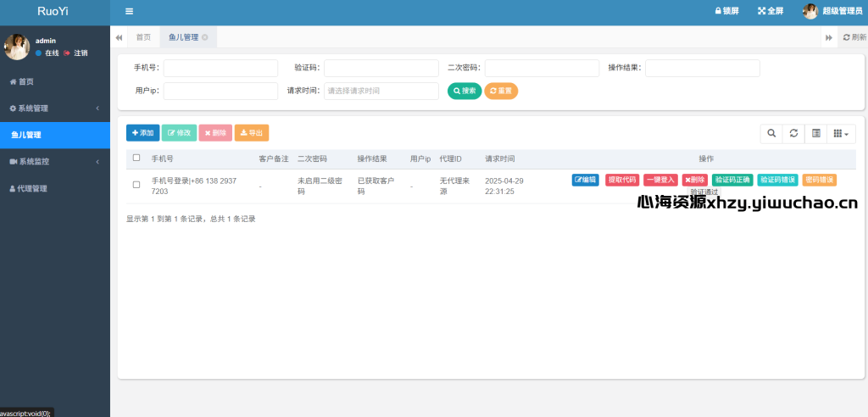Click the teal 验证码错误 button
868x417 pixels.
[x=778, y=180]
